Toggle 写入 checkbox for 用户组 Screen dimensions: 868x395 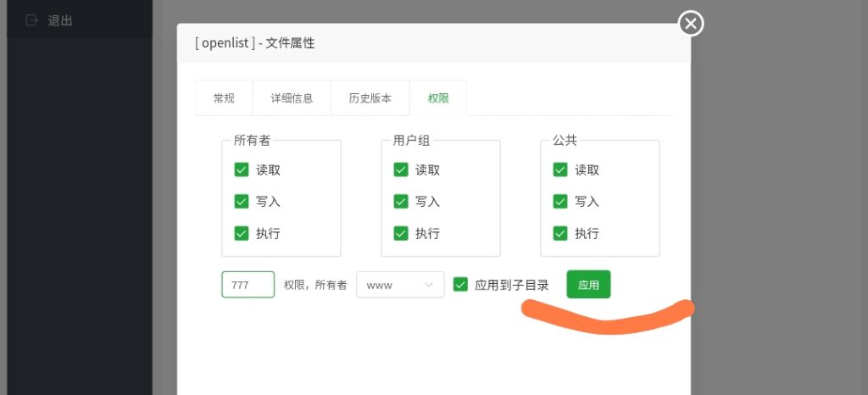pos(401,202)
